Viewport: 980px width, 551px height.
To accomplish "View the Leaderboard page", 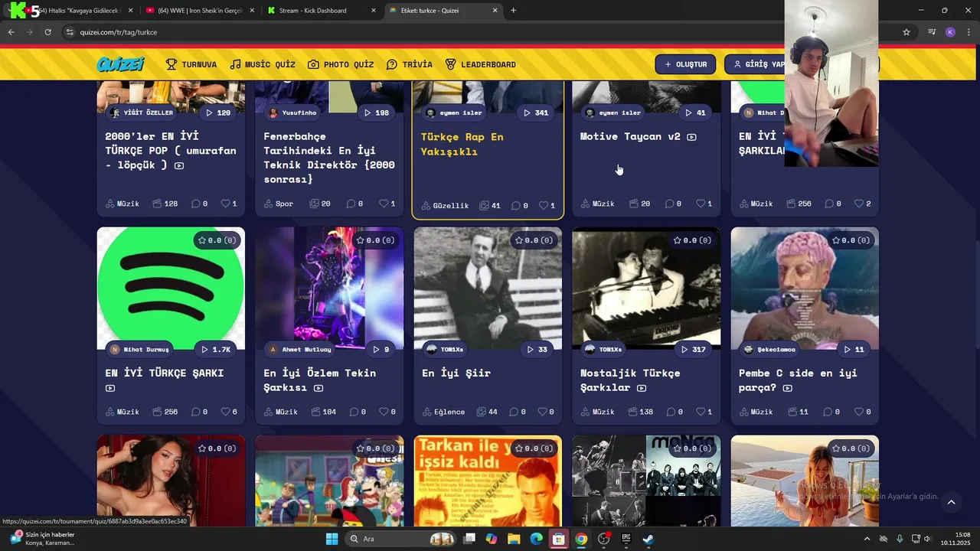I will pos(481,64).
